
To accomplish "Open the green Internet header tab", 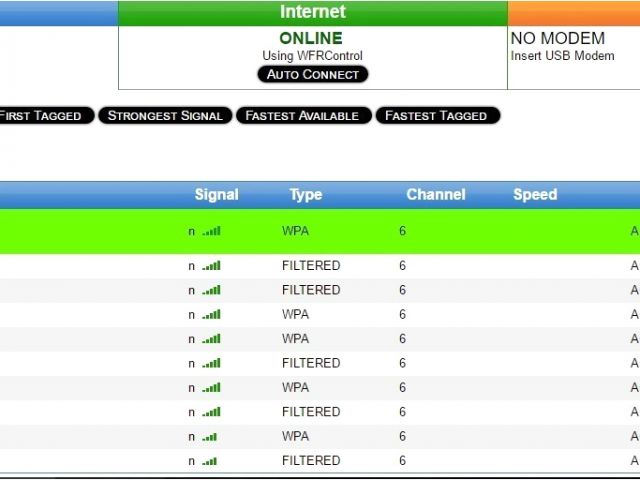I will click(312, 13).
